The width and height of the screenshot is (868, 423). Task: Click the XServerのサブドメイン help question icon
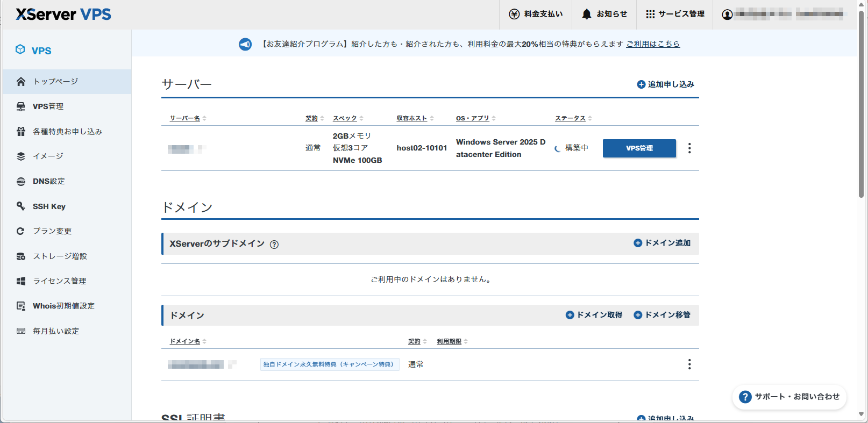pyautogui.click(x=274, y=245)
